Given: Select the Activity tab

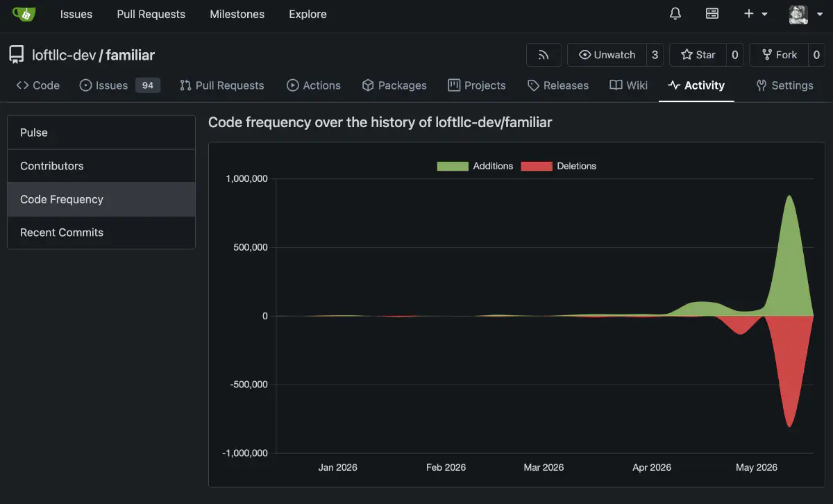Looking at the screenshot, I should (696, 85).
